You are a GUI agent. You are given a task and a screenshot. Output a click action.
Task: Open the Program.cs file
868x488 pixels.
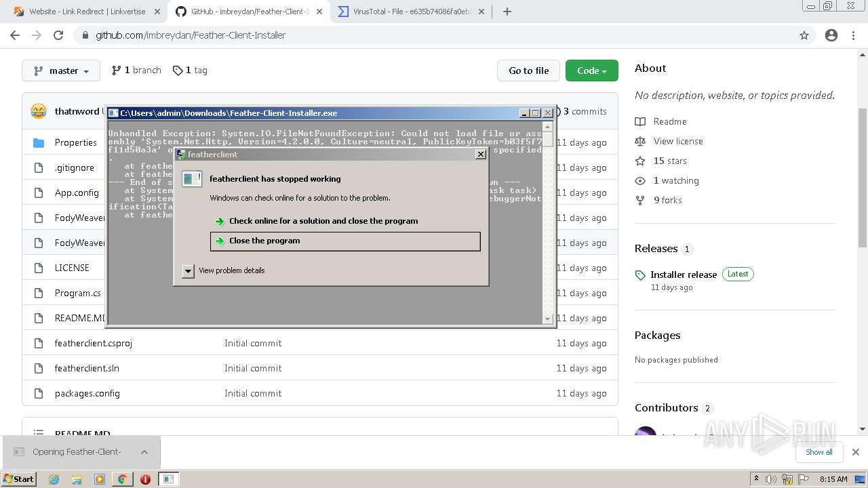(78, 293)
